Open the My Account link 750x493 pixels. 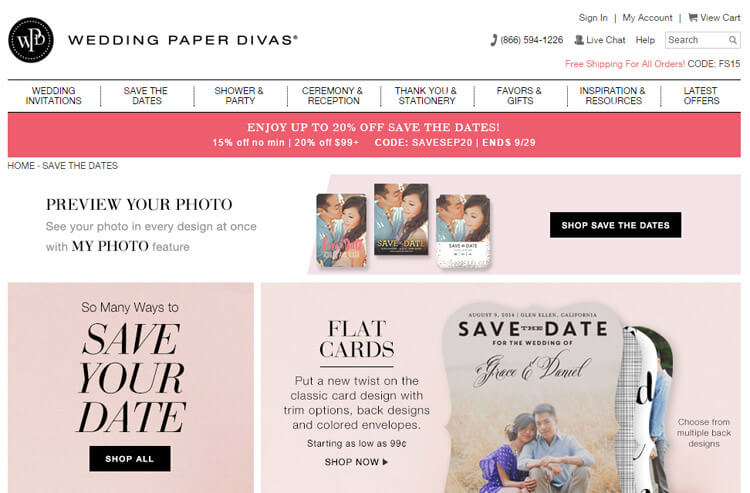[647, 18]
